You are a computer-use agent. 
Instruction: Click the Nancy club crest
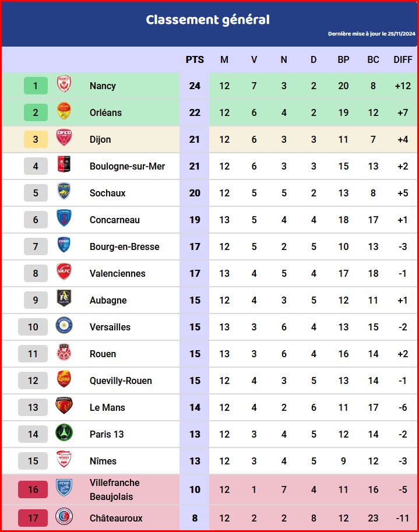64,84
